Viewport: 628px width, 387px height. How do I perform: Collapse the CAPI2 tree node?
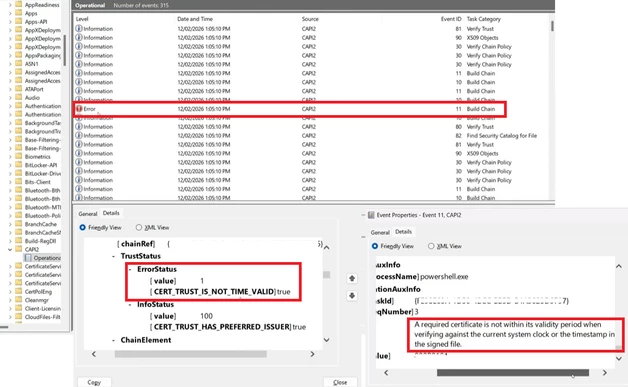tap(10, 249)
